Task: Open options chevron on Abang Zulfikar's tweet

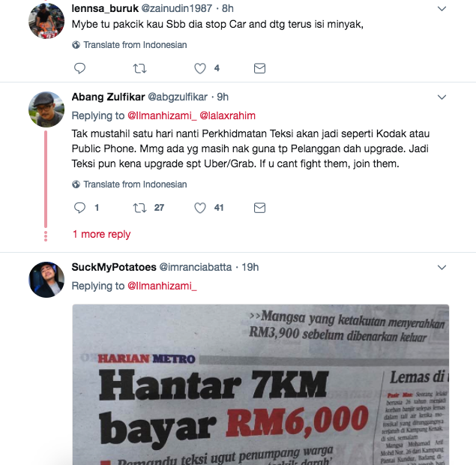Action: pos(442,97)
